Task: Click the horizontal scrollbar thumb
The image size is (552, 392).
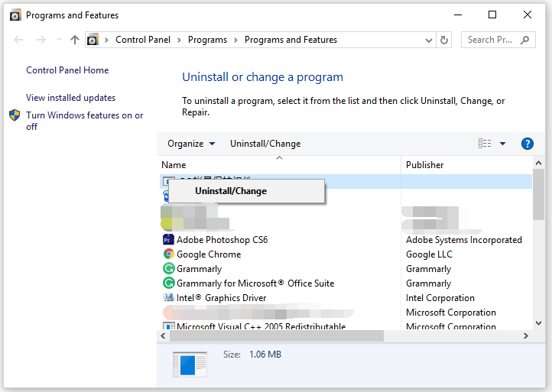Action: (x=277, y=335)
